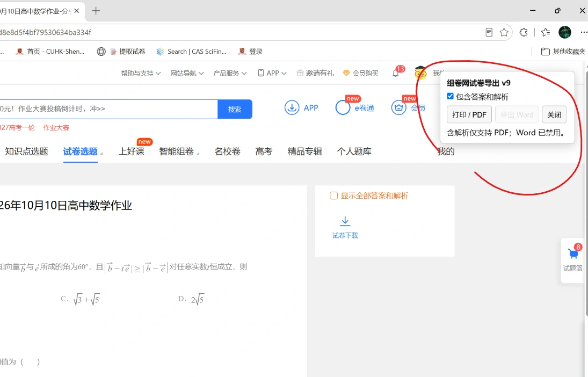This screenshot has width=588, height=377.
Task: Click the 会员购买 link
Action: (361, 73)
